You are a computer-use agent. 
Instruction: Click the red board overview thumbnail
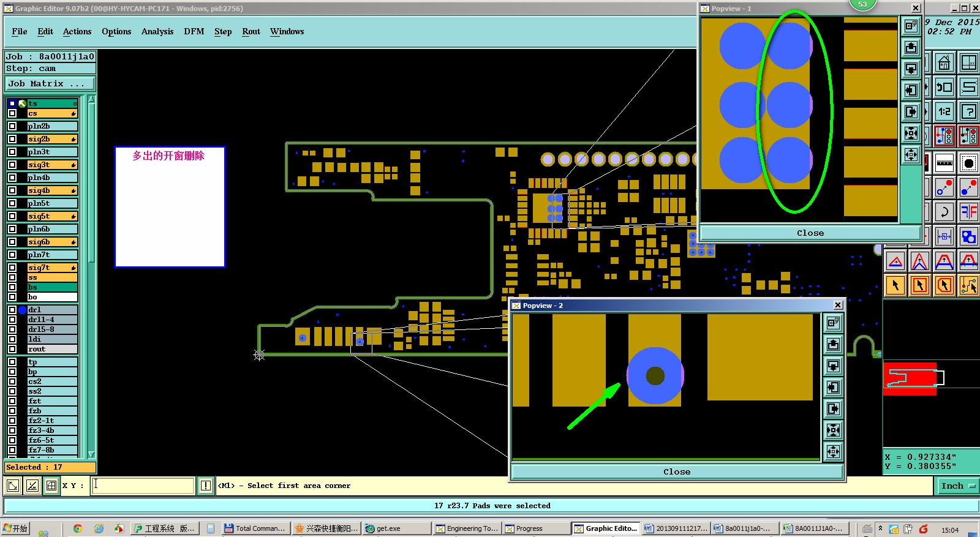coord(910,378)
